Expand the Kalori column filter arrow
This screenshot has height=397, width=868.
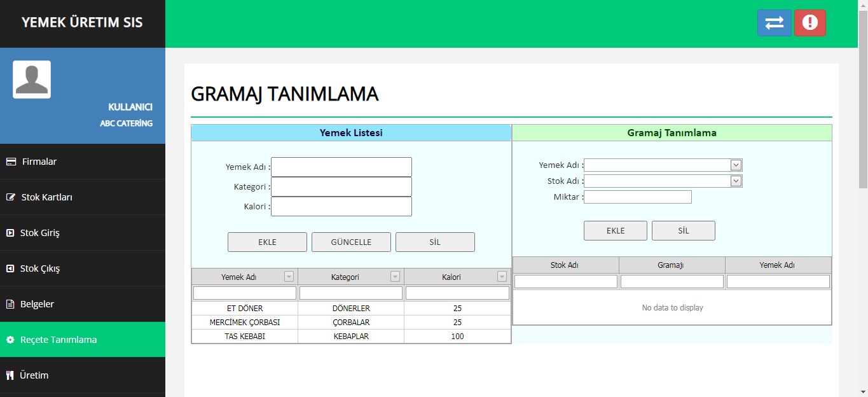pos(502,277)
